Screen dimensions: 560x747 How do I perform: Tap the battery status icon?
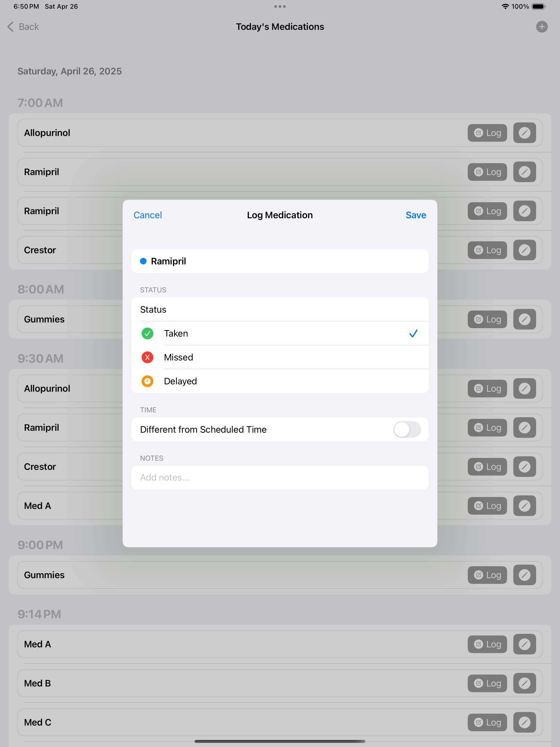click(x=538, y=7)
